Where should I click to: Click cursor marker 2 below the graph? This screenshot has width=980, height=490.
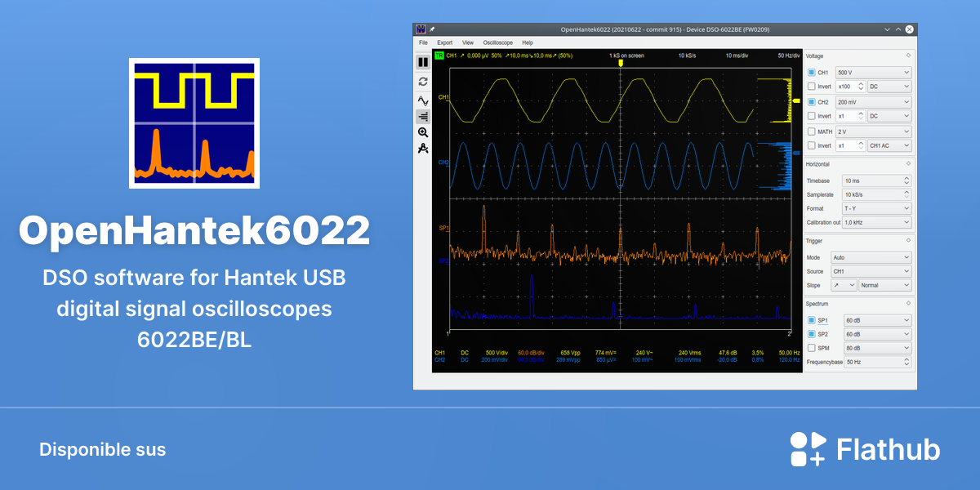click(x=789, y=334)
